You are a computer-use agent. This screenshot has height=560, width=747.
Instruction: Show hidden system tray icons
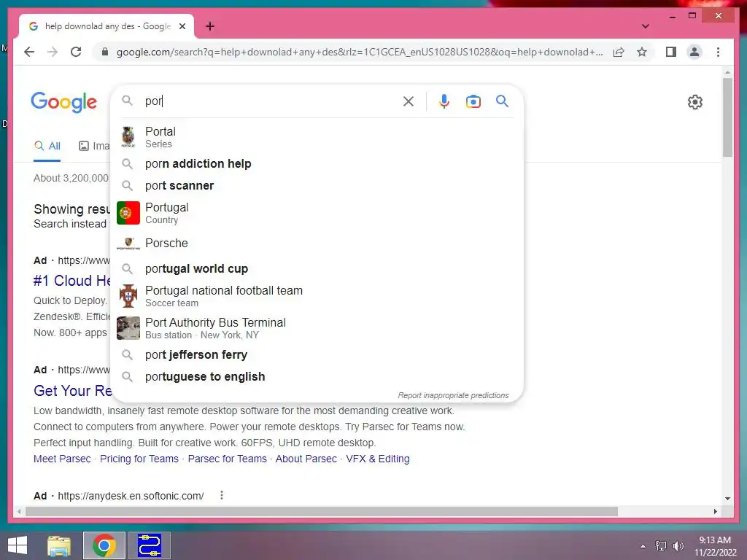tap(643, 546)
